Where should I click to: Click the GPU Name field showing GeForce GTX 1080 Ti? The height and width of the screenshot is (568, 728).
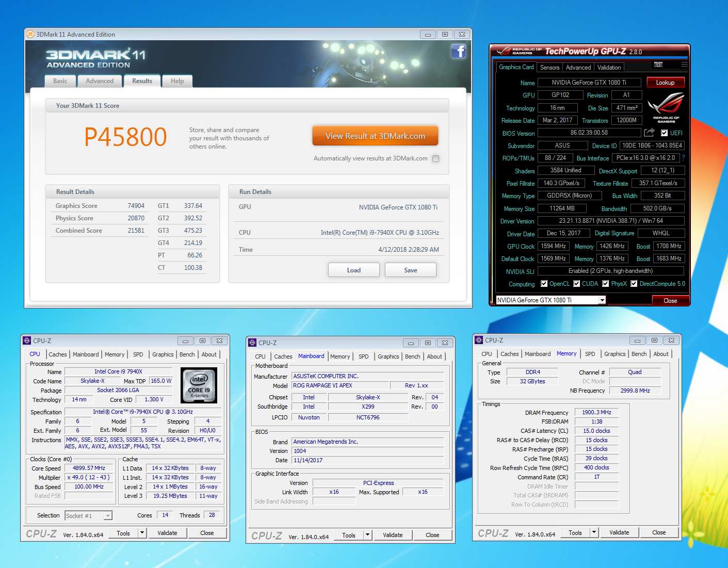coord(589,83)
